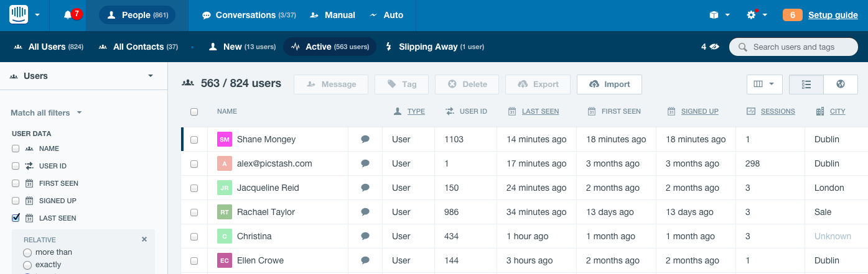The height and width of the screenshot is (274, 868).
Task: Open the Conversations tab
Action: pyautogui.click(x=249, y=15)
